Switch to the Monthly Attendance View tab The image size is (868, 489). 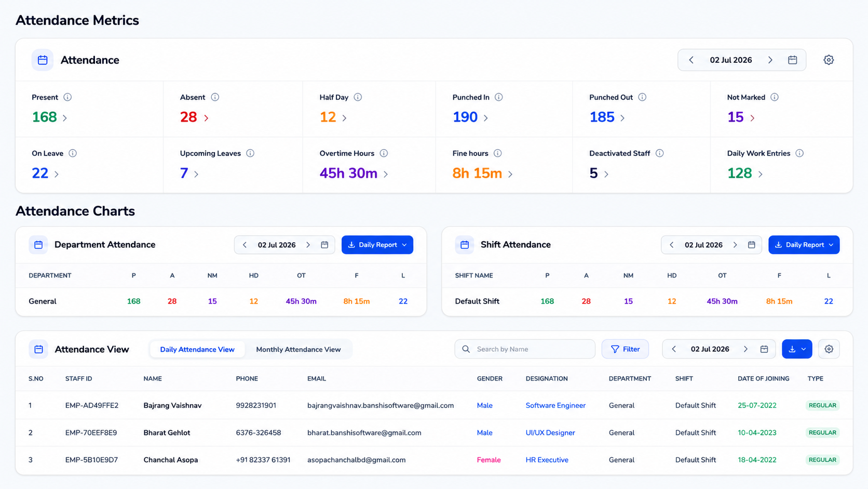coord(299,349)
